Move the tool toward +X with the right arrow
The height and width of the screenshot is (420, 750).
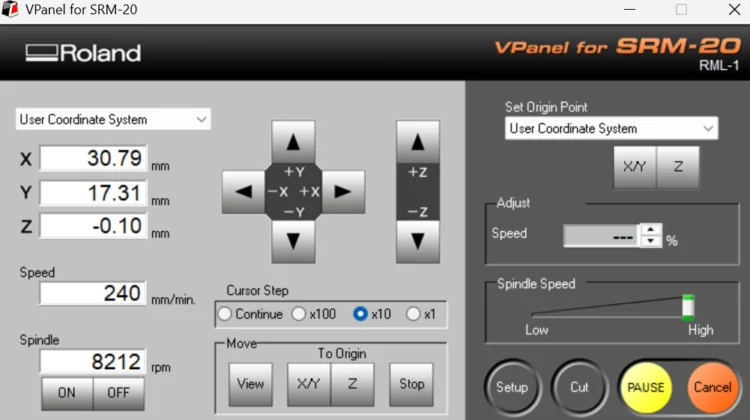pos(343,192)
